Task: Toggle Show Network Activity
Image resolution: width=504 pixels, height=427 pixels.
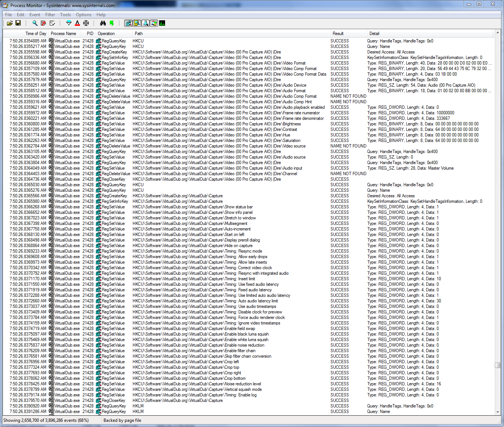Action: point(145,23)
